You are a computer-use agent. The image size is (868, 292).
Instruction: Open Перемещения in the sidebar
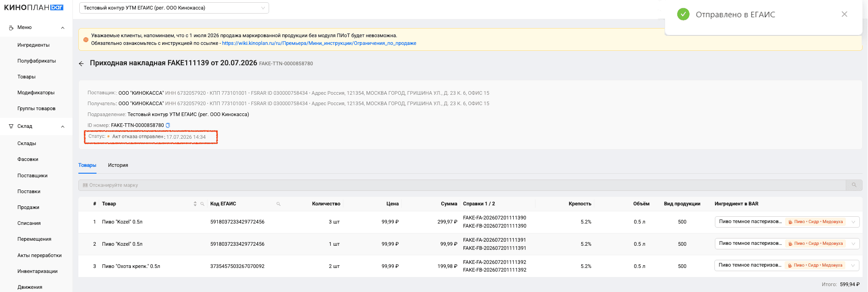(x=34, y=239)
